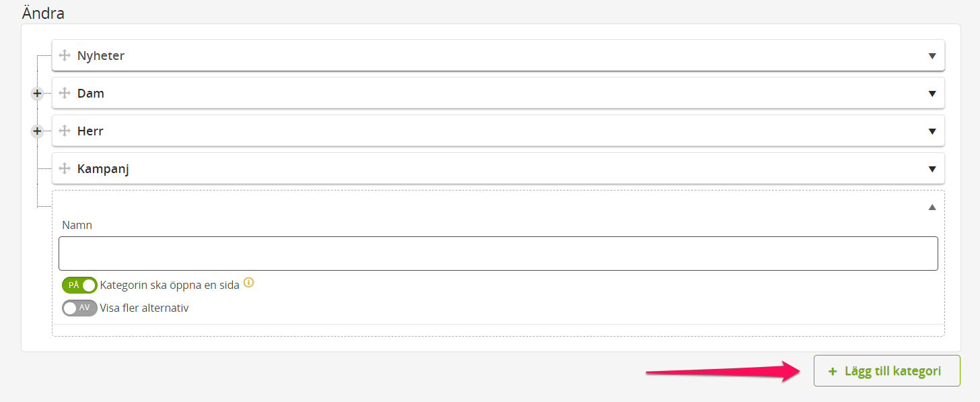Enable the 'Visa fler alternativ' toggle
980x402 pixels.
[x=79, y=308]
